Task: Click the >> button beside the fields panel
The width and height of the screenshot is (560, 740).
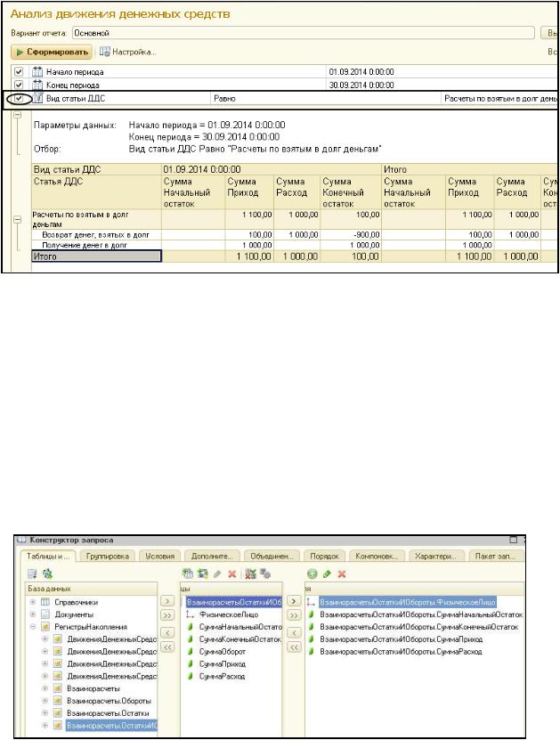Action: (x=294, y=615)
